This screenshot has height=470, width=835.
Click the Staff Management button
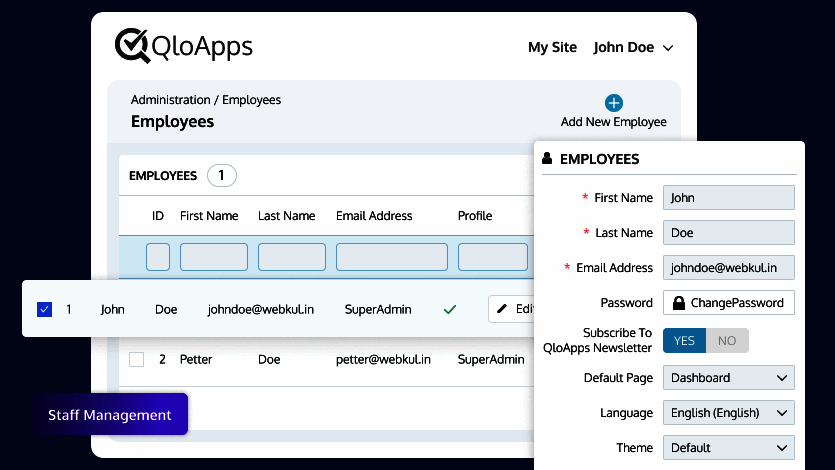pyautogui.click(x=110, y=415)
